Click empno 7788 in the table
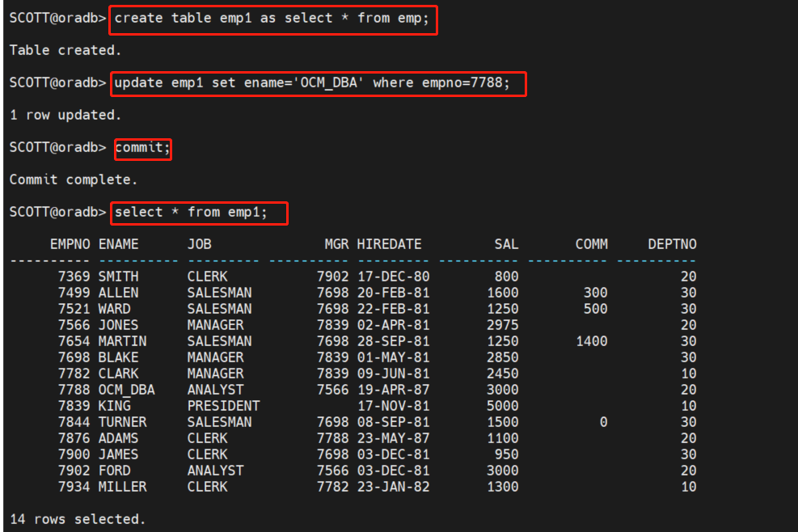The height and width of the screenshot is (532, 798). [74, 390]
